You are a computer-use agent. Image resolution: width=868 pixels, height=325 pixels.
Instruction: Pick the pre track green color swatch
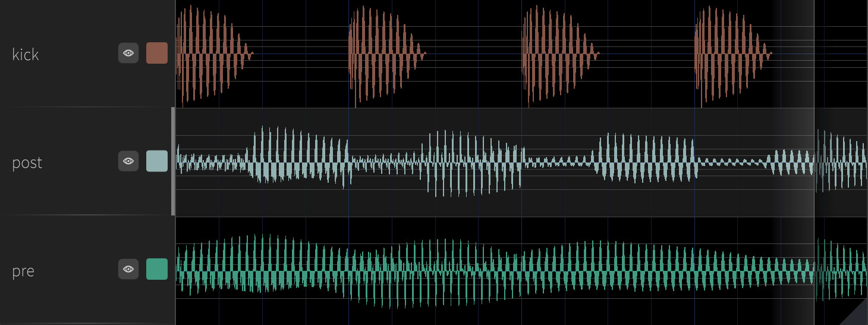point(157,269)
